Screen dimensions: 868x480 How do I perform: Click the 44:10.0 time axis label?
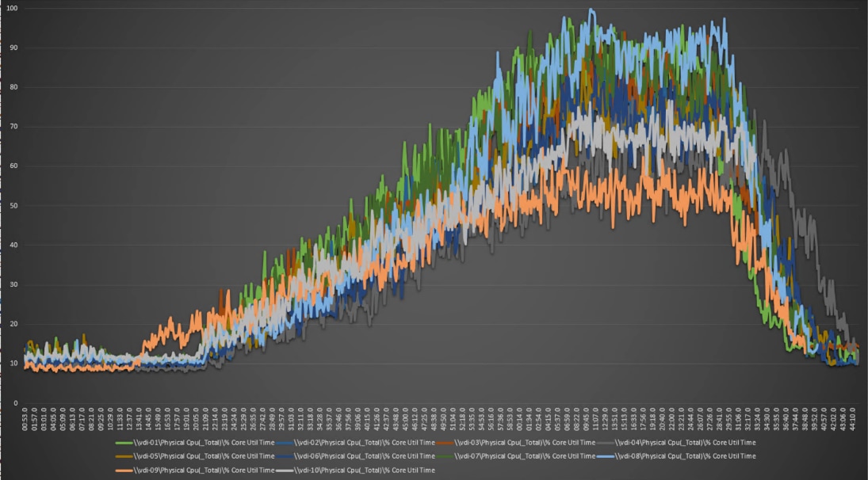[852, 419]
